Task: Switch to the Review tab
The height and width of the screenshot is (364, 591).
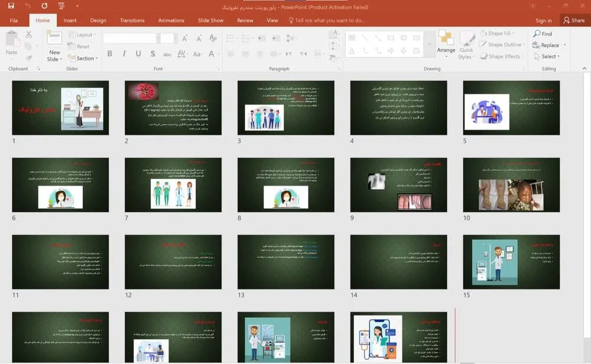Action: (245, 20)
